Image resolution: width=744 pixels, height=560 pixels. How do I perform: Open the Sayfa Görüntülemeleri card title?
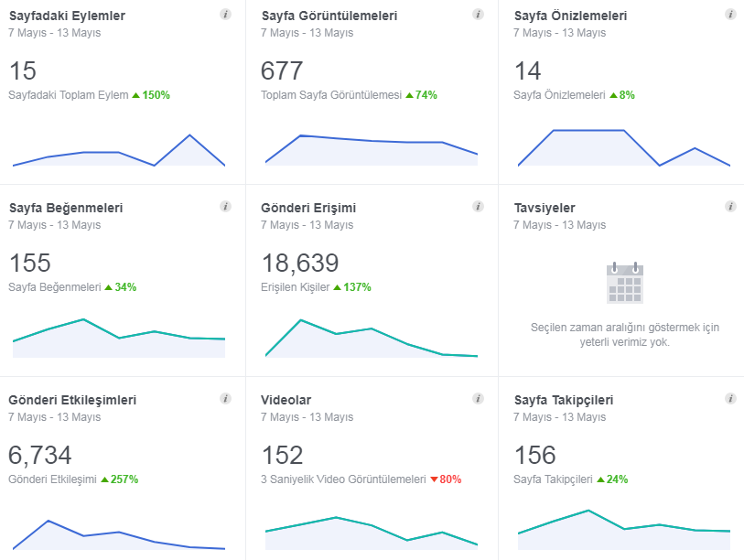point(329,16)
